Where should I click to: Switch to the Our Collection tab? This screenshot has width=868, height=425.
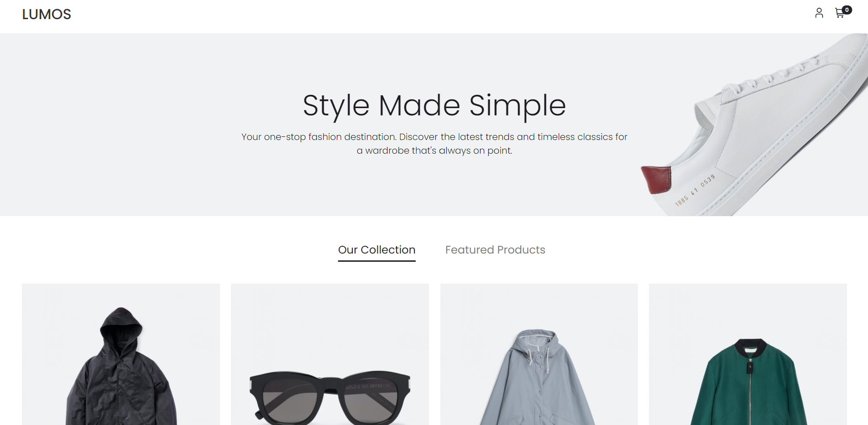pyautogui.click(x=376, y=250)
